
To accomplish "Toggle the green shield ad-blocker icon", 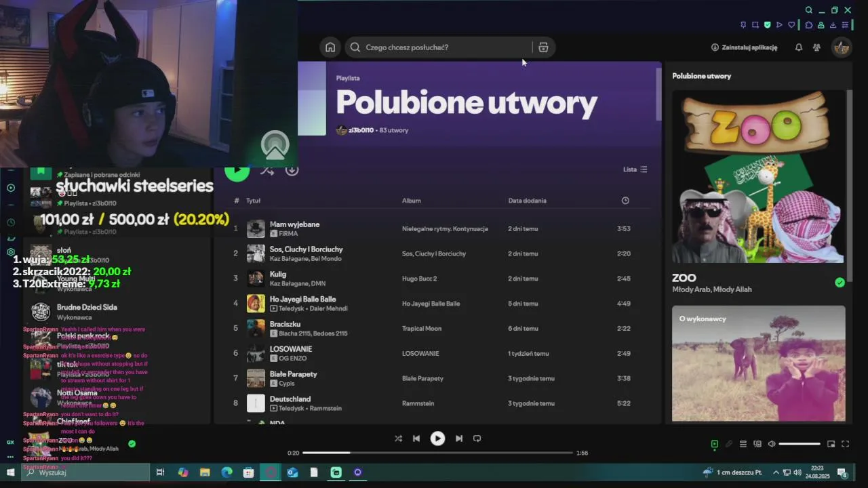I will (x=767, y=25).
